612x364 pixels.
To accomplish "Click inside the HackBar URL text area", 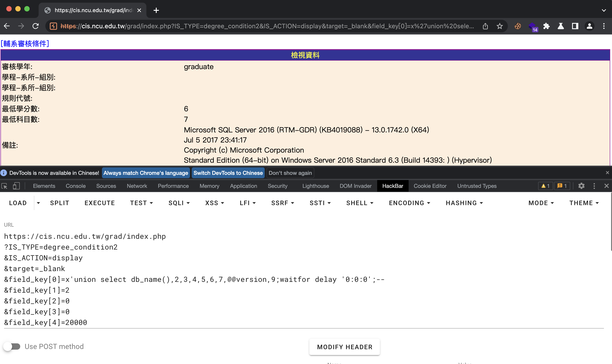I will tap(304, 279).
